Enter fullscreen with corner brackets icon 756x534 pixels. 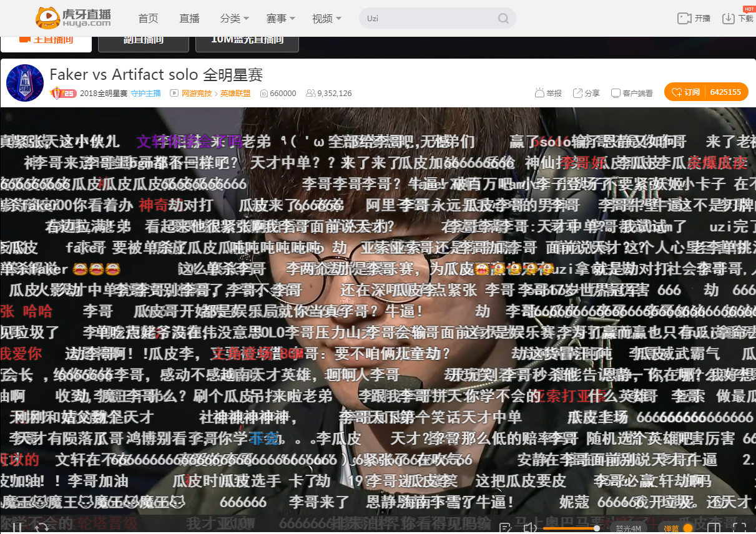click(740, 529)
